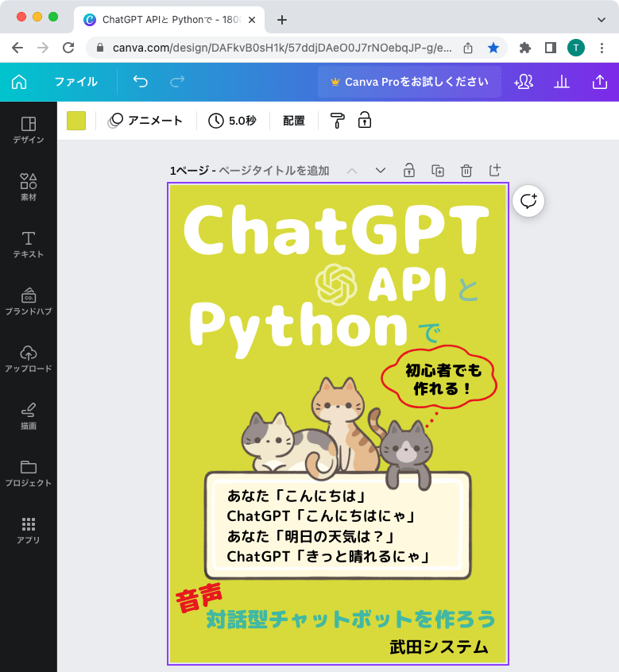Viewport: 619px width, 672px height.
Task: Select the red 音声 text
Action: (199, 597)
